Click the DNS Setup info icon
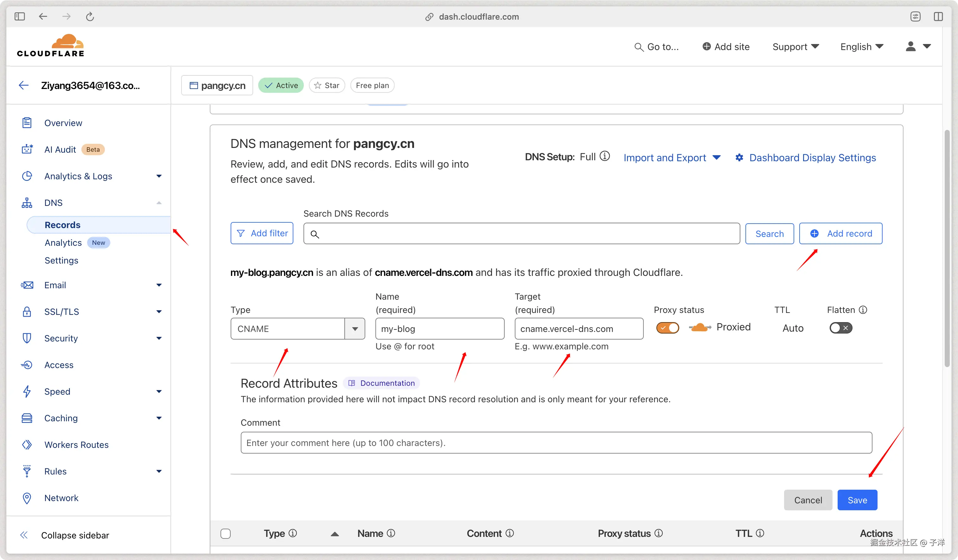Viewport: 958px width, 560px height. pyautogui.click(x=604, y=156)
